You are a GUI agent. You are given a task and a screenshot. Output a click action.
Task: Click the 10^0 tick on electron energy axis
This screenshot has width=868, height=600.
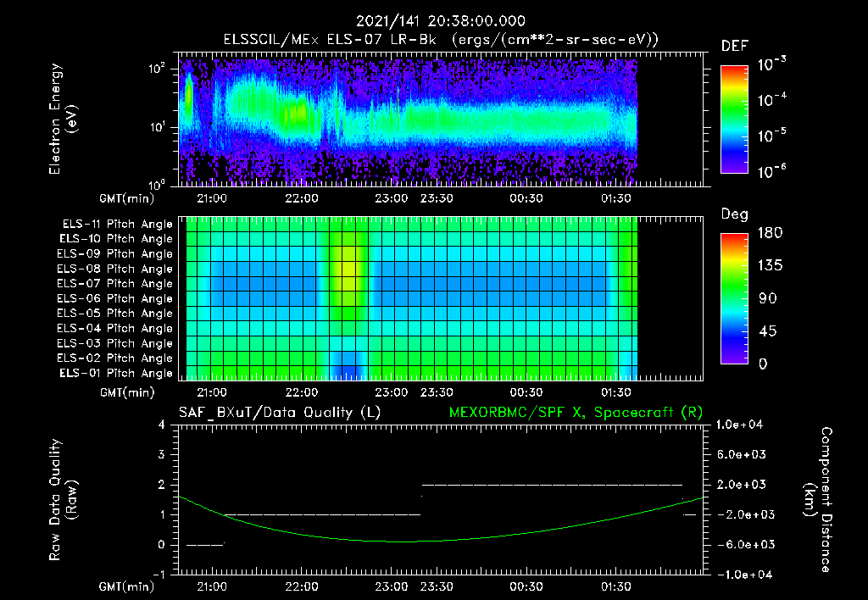pos(157,184)
